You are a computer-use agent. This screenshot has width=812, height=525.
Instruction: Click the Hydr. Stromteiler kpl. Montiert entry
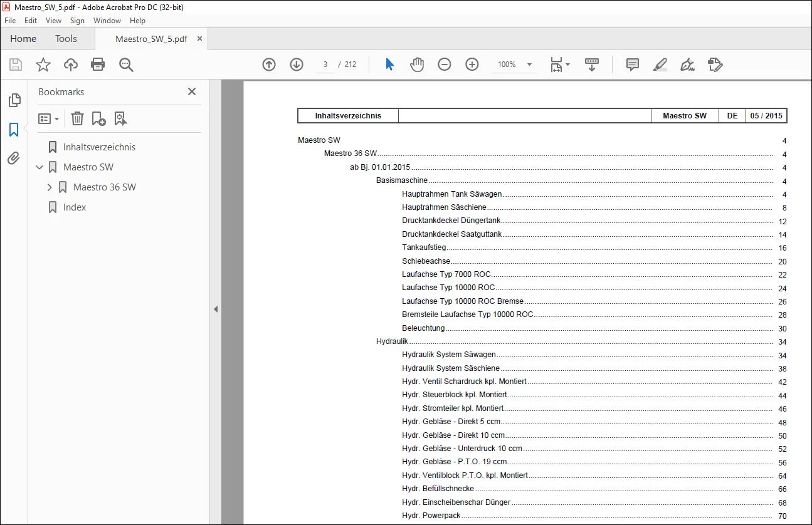pyautogui.click(x=453, y=408)
